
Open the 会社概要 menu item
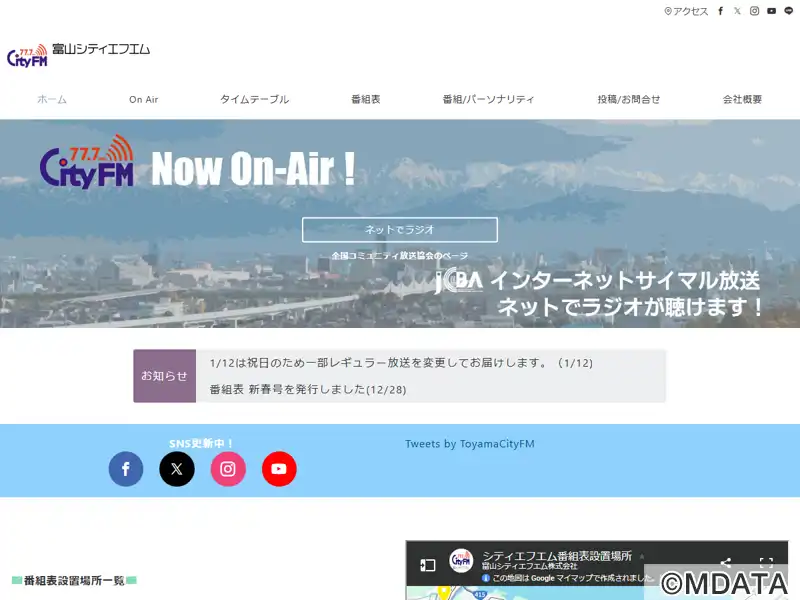(742, 100)
